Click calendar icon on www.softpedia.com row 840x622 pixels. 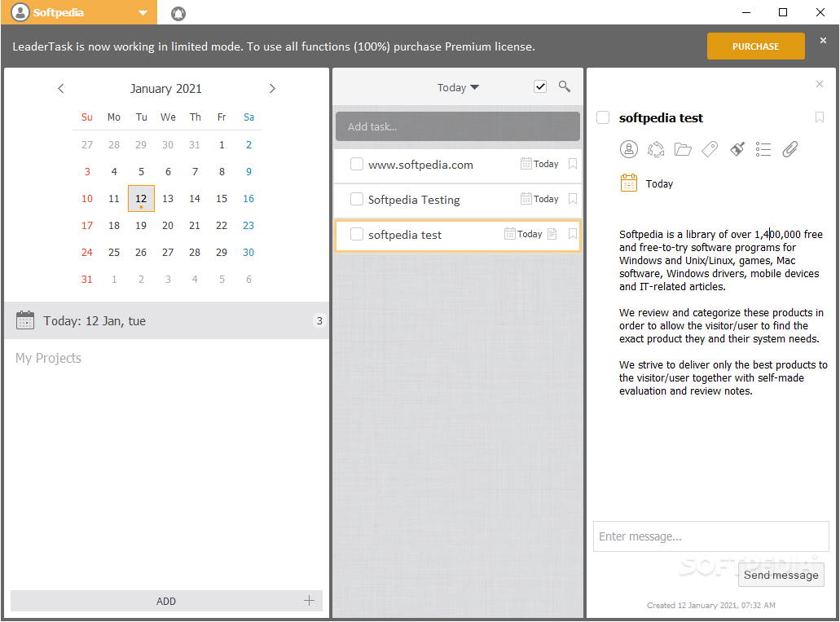(x=526, y=164)
